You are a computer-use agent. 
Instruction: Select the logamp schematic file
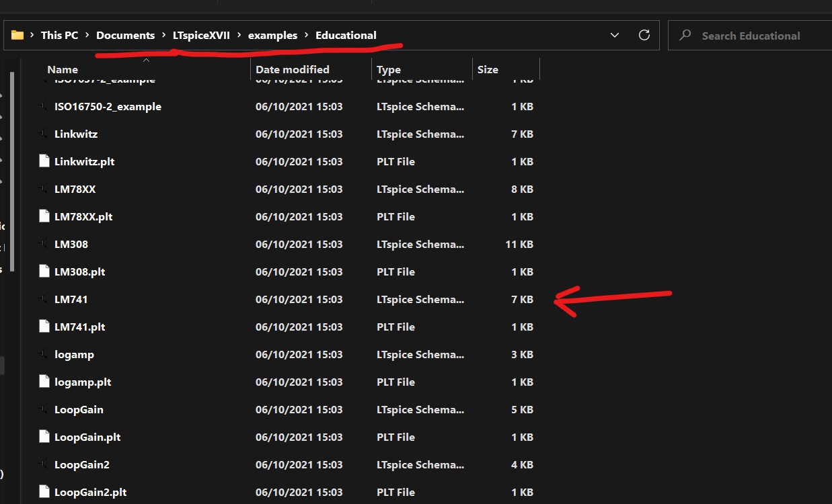pos(74,354)
